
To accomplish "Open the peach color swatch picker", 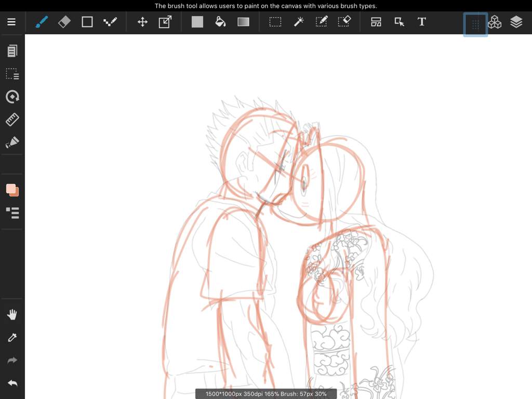I will [12, 190].
